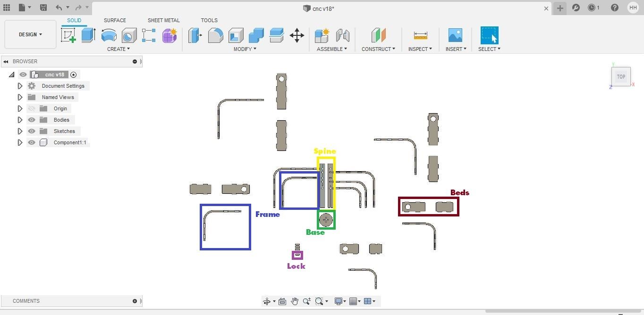
Task: Select the Create Sketch tool
Action: pyautogui.click(x=68, y=35)
